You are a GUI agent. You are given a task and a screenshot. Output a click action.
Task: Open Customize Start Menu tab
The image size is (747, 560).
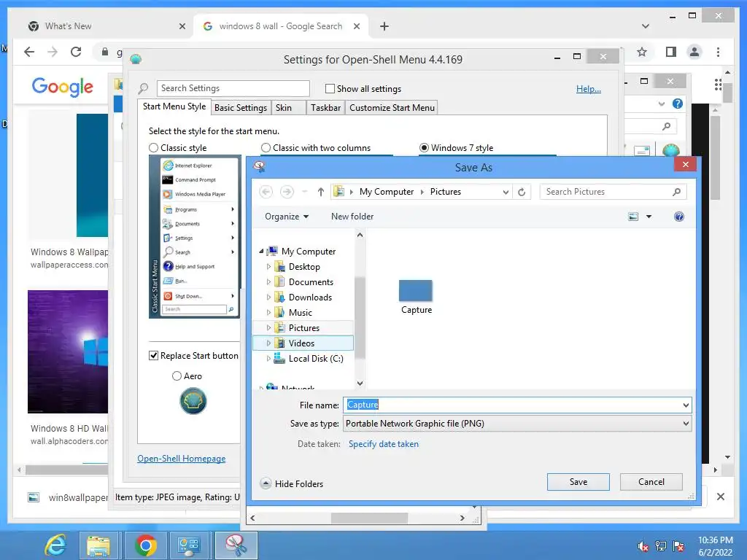(x=392, y=108)
